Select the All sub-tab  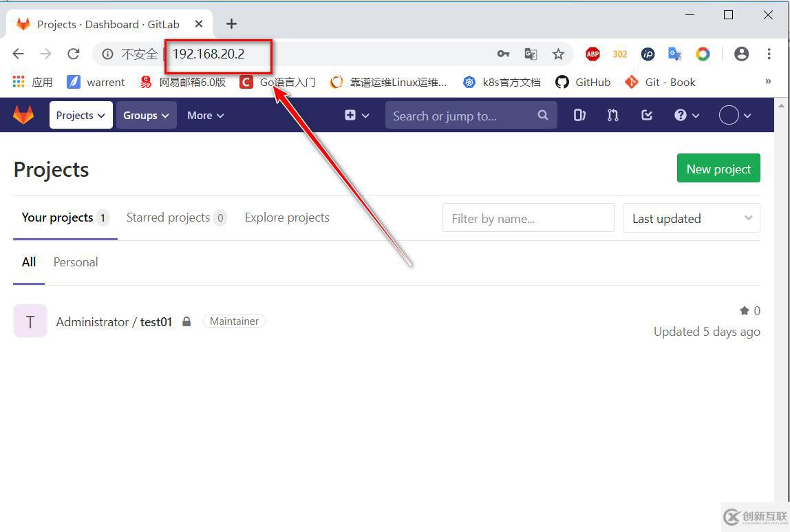29,262
